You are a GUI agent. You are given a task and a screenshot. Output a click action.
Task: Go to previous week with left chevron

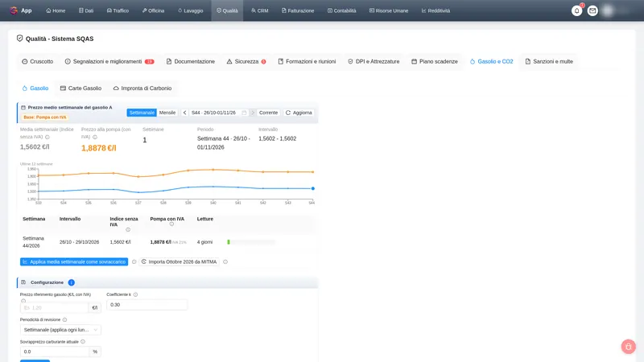184,113
